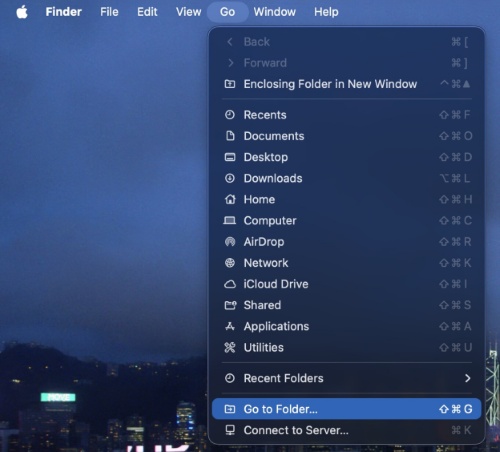Viewport: 500px width, 452px height.
Task: Click the ⇧⌘S shortcut next to Shared
Action: (x=455, y=305)
